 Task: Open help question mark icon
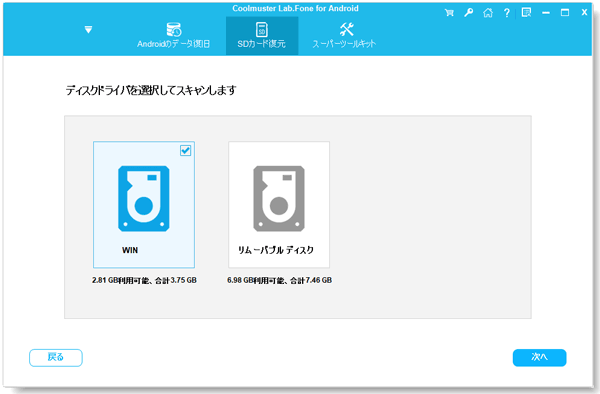[x=507, y=13]
